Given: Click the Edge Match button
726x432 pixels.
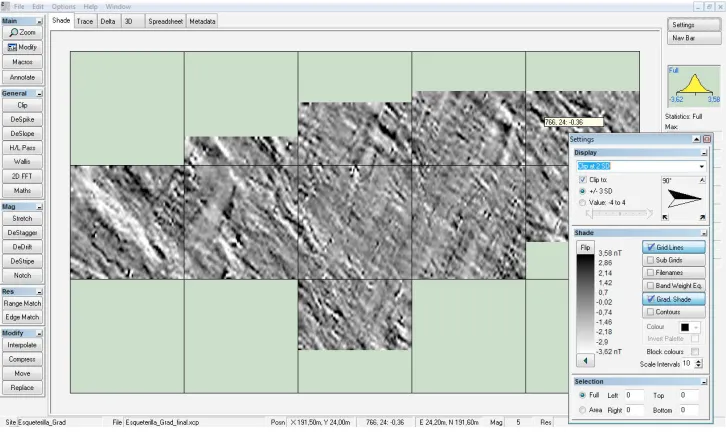Looking at the screenshot, I should (22, 318).
